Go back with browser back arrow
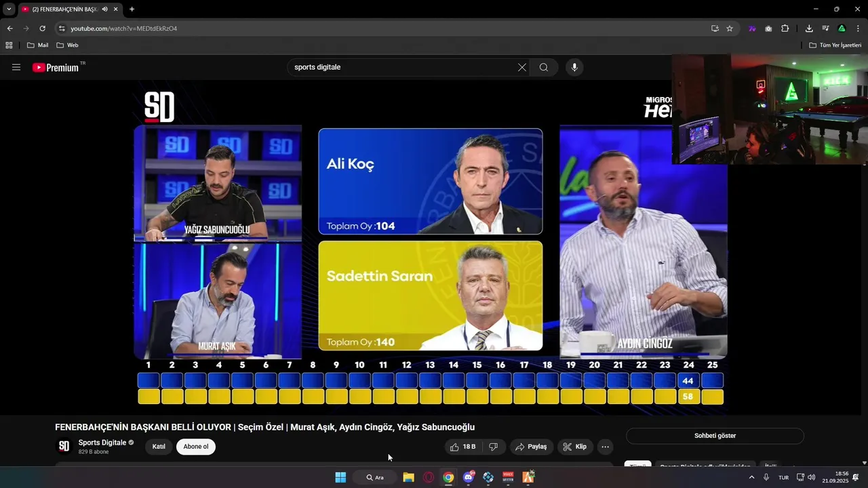Viewport: 868px width, 488px height. pos(9,28)
